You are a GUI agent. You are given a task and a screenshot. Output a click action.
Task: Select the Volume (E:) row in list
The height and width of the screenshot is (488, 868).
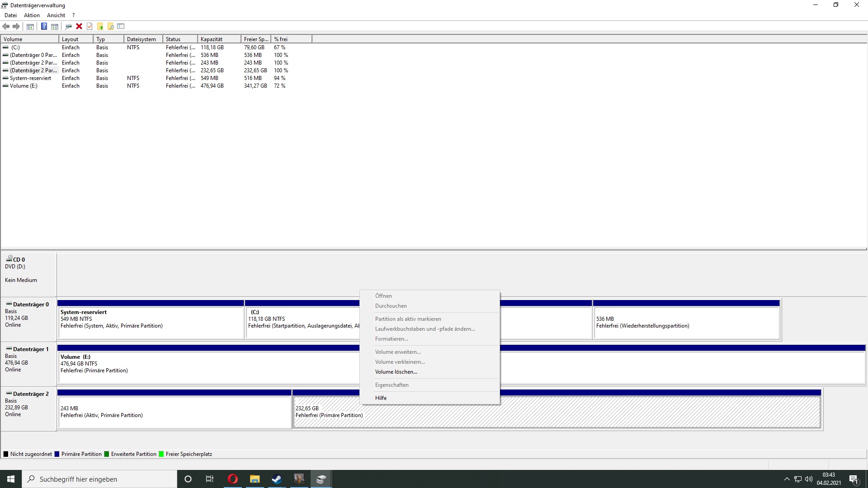pos(24,86)
